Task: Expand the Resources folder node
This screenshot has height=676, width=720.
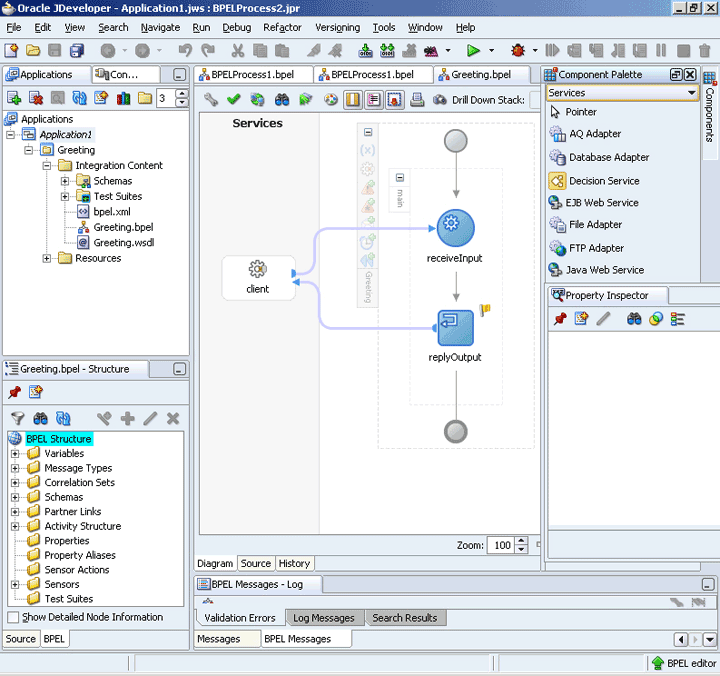Action: [x=46, y=259]
